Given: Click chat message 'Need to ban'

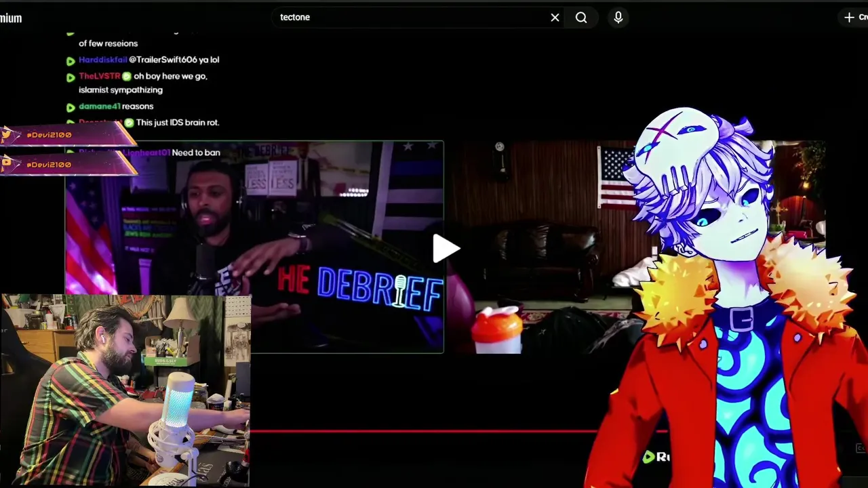Looking at the screenshot, I should point(196,152).
